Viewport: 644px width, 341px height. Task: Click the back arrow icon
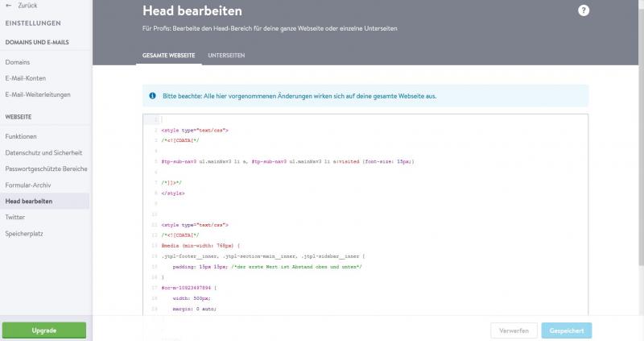click(8, 5)
